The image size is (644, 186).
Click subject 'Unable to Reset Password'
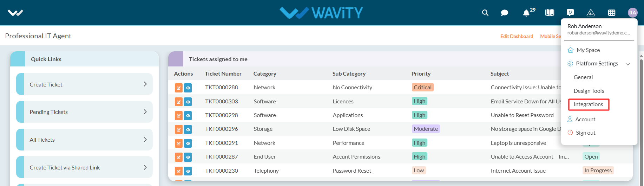click(x=522, y=115)
